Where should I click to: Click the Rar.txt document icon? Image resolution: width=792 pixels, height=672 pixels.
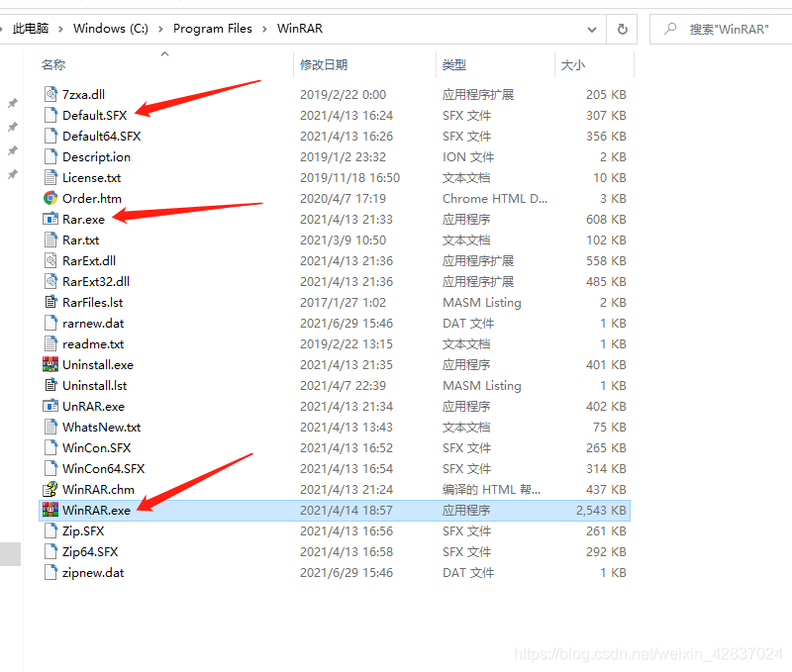pos(50,240)
